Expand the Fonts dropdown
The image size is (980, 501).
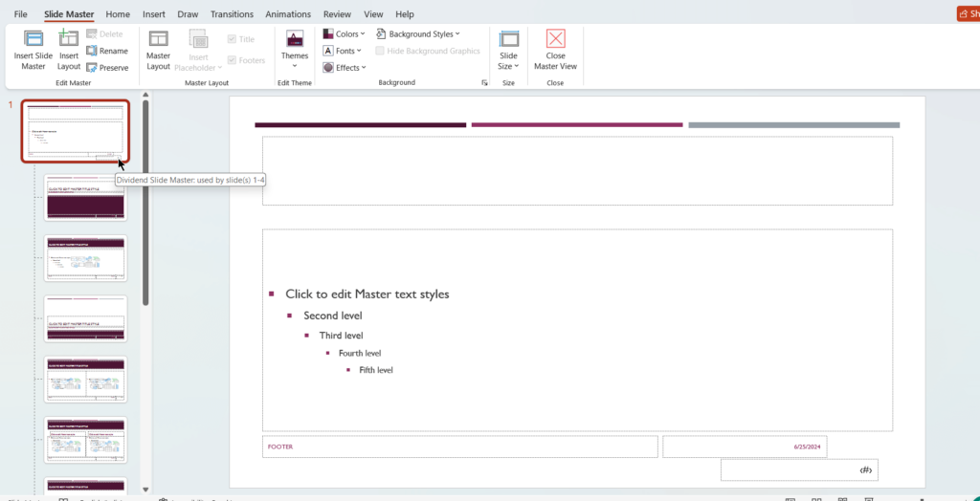coord(344,51)
